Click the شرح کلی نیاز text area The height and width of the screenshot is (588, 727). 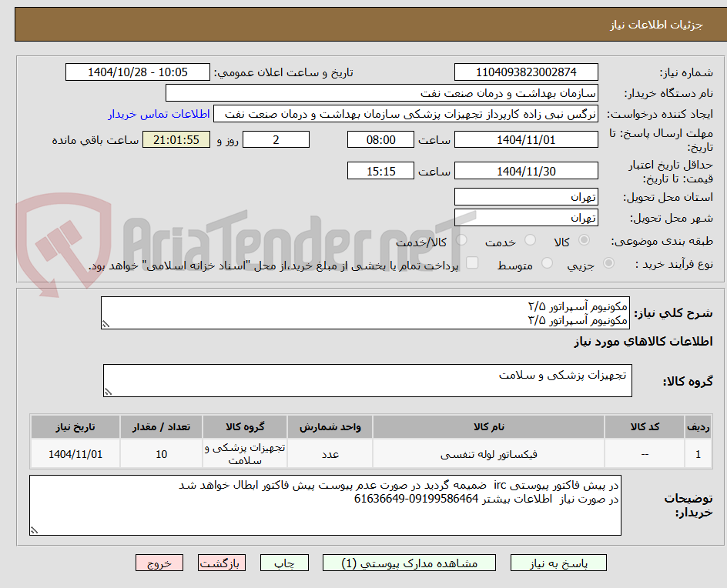[x=365, y=313]
